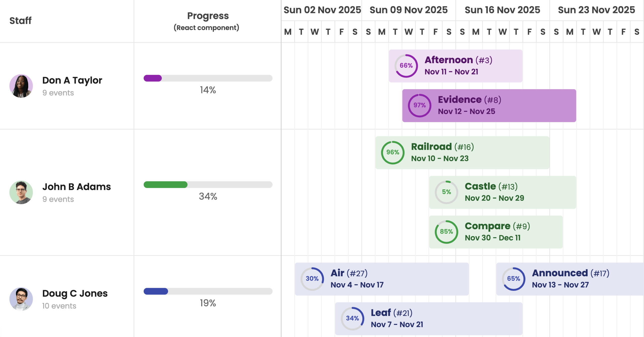644x337 pixels.
Task: Open Don A Taylor's avatar photo
Action: 21,86
